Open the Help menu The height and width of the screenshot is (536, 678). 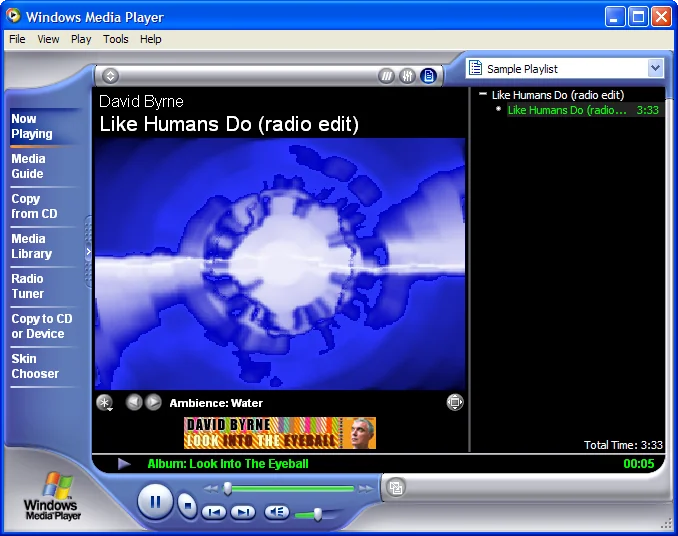150,39
